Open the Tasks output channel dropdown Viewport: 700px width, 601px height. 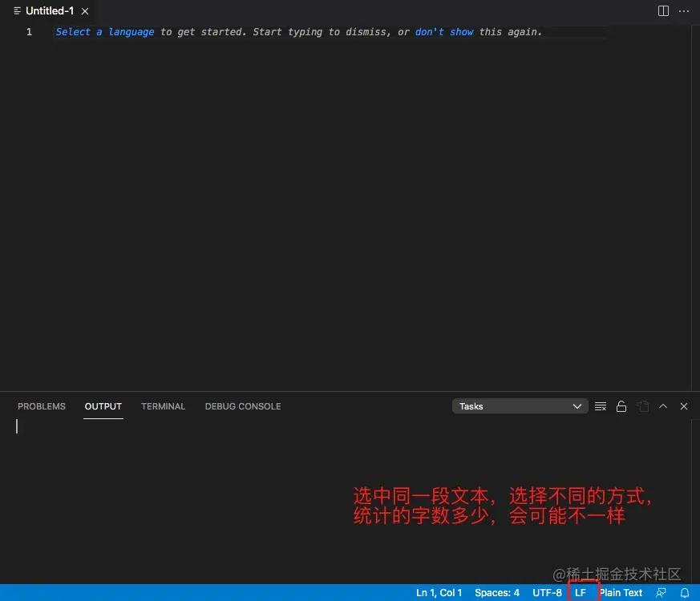(520, 406)
